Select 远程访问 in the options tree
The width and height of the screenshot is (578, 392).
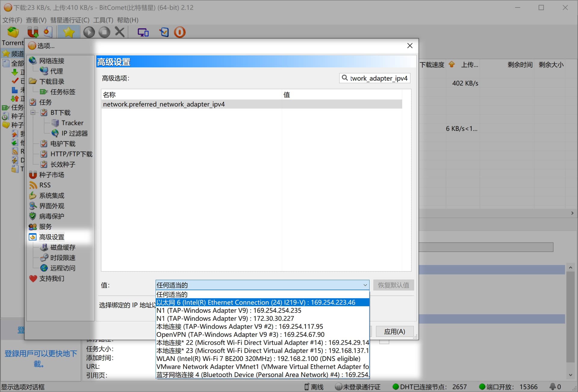[x=63, y=268]
